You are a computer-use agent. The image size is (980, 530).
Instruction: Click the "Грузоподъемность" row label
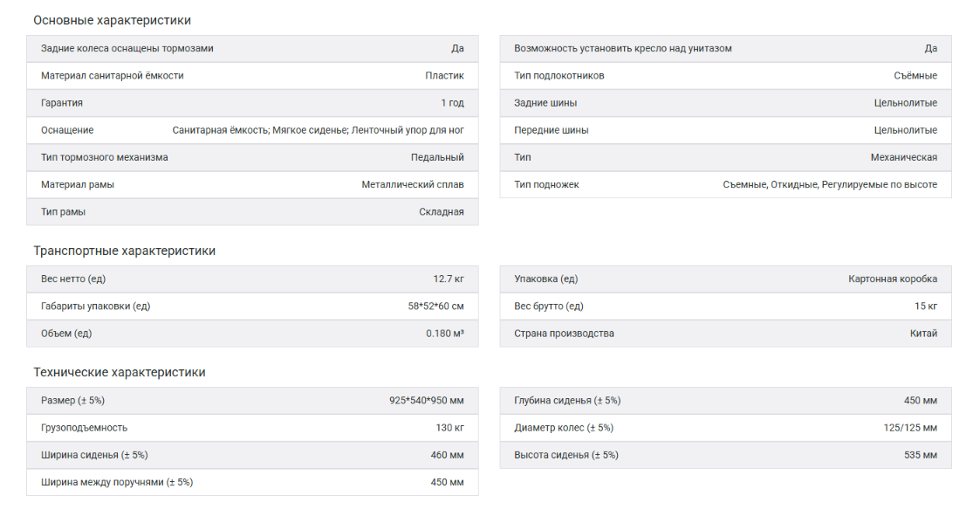[85, 428]
